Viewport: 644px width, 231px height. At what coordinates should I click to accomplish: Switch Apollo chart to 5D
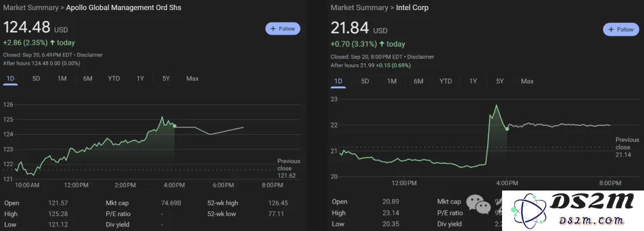tap(36, 79)
